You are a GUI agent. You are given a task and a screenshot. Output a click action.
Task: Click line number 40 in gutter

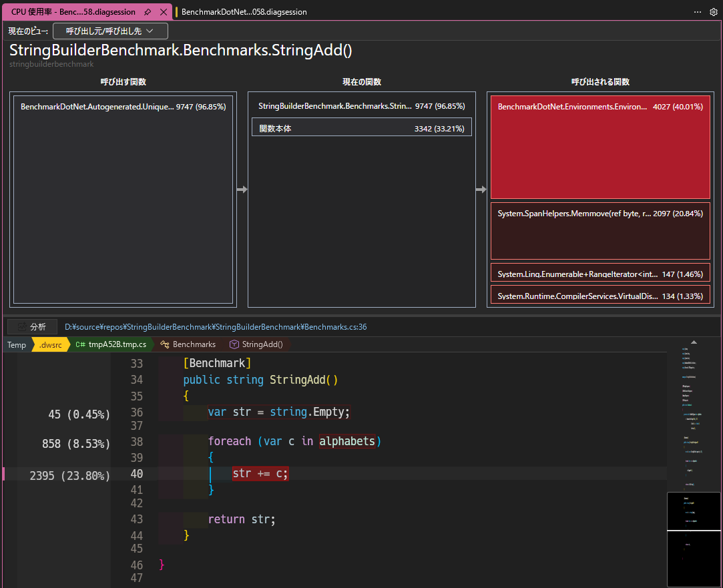[136, 474]
